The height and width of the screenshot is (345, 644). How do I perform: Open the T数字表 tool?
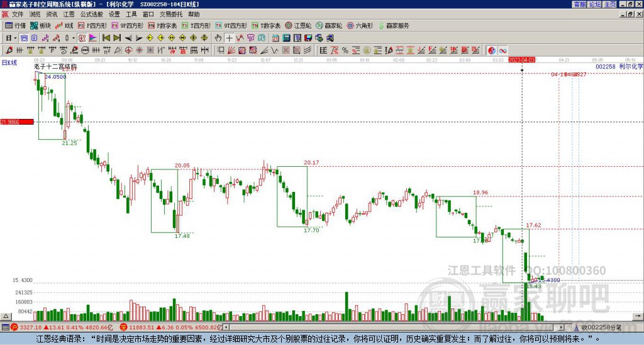point(266,25)
